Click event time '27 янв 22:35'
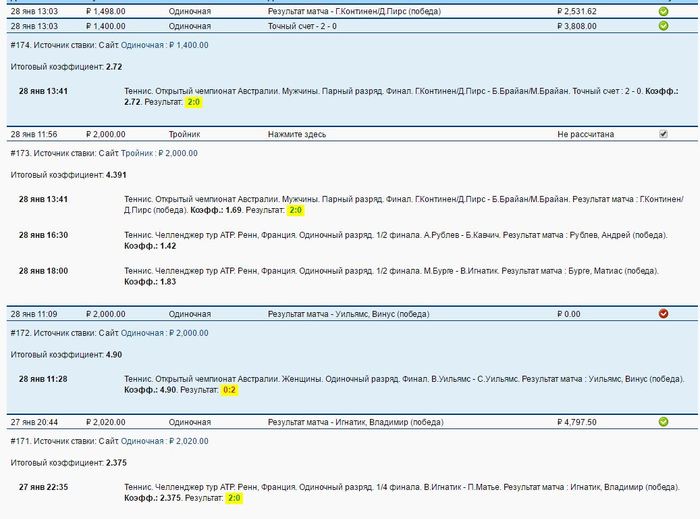The width and height of the screenshot is (700, 519). tap(43, 487)
